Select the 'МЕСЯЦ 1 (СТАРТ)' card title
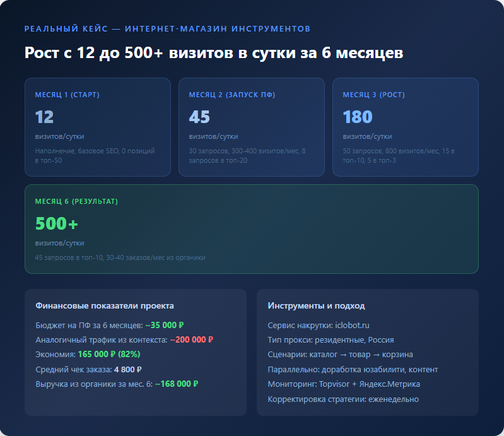The width and height of the screenshot is (504, 436). (x=67, y=95)
